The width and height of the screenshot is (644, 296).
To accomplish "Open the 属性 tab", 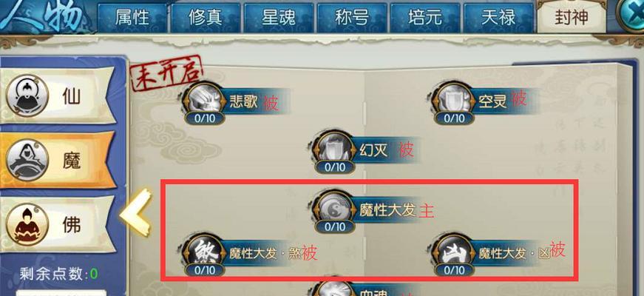I will 132,18.
